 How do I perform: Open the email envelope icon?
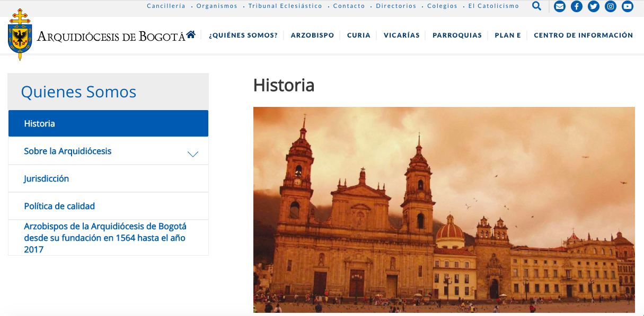559,6
